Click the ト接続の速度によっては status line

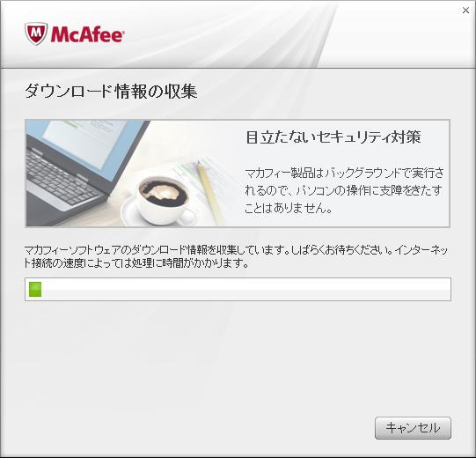pyautogui.click(x=136, y=263)
